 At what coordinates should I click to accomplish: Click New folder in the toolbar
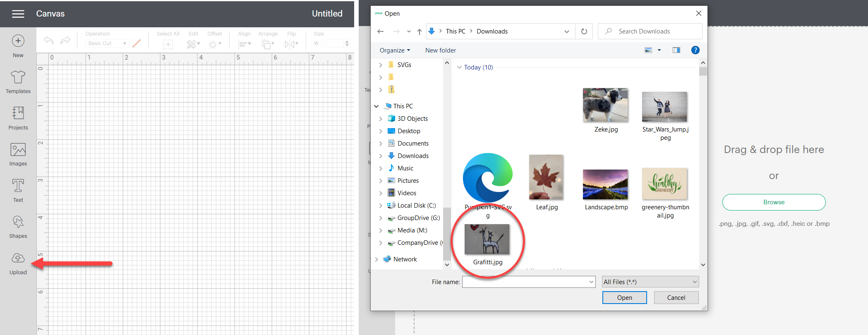440,50
